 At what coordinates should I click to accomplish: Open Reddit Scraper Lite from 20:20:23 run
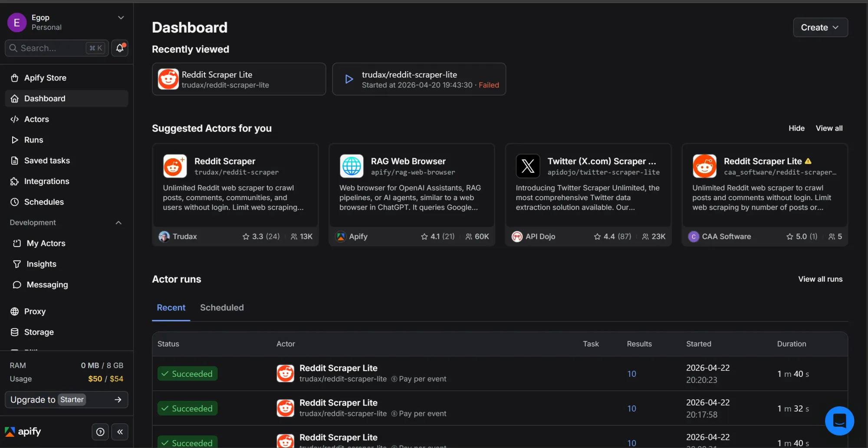pyautogui.click(x=338, y=368)
